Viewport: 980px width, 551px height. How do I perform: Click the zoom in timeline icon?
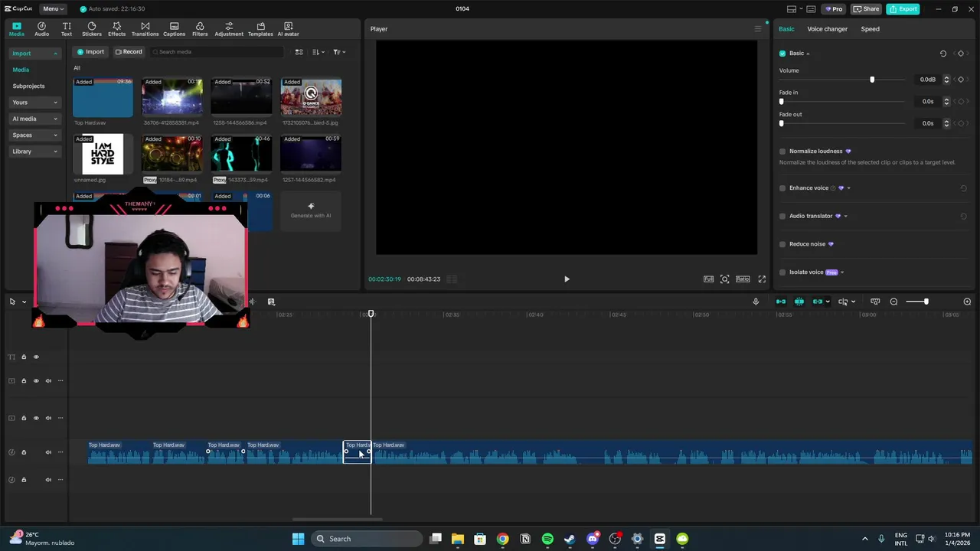point(967,302)
